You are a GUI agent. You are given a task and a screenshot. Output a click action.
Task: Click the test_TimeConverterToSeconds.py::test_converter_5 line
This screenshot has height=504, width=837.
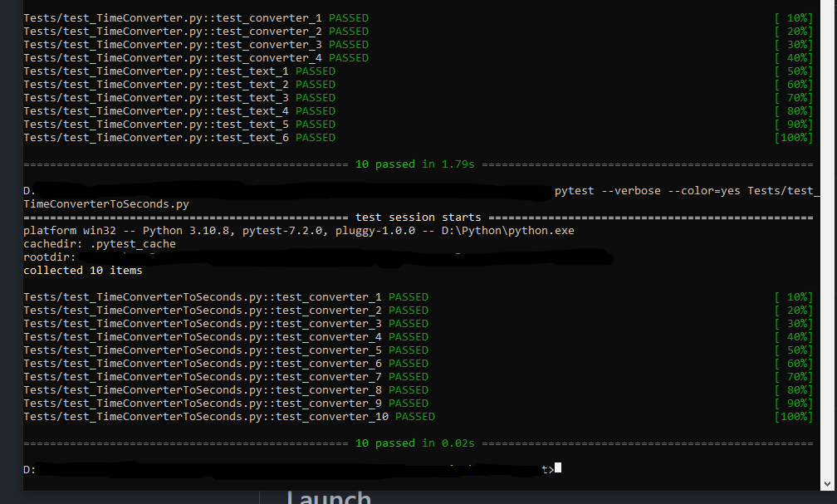click(x=226, y=350)
